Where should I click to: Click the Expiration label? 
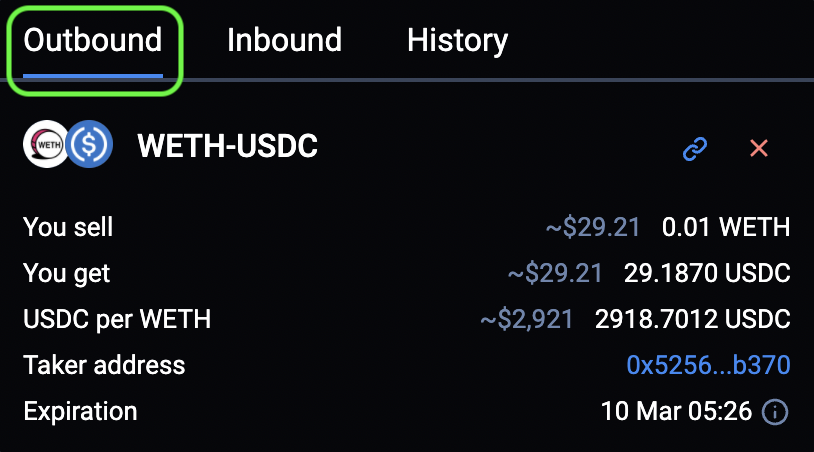(80, 411)
